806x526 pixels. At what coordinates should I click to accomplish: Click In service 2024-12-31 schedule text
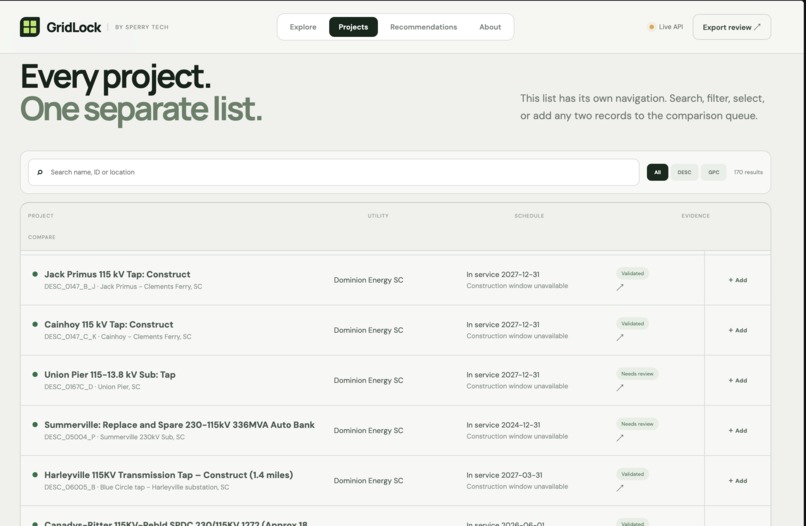coord(503,425)
